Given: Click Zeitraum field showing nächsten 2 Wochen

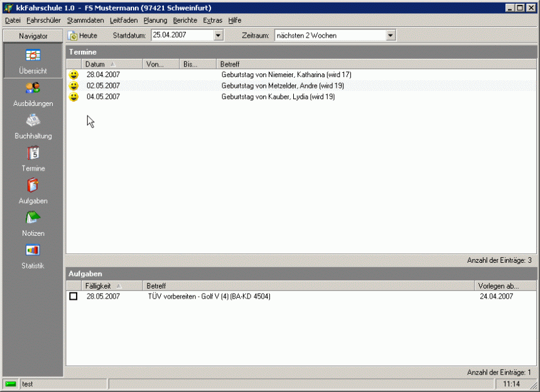Looking at the screenshot, I should click(330, 35).
